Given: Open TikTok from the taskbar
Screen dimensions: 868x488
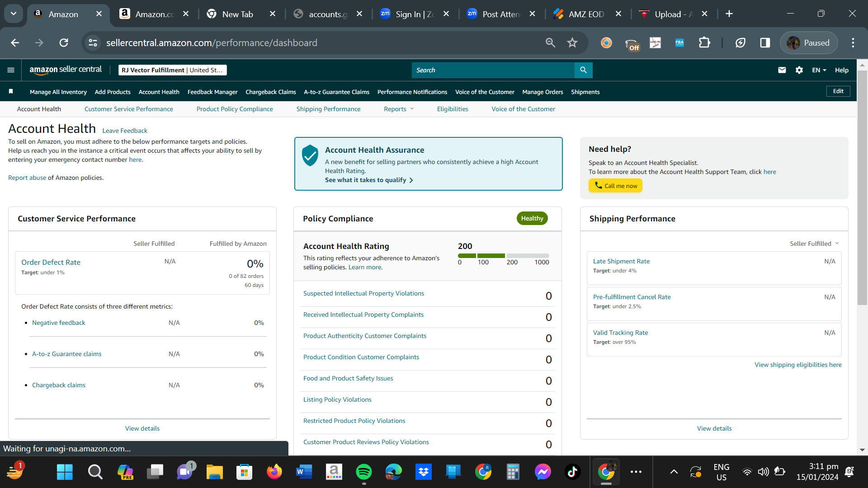Looking at the screenshot, I should click(x=572, y=472).
